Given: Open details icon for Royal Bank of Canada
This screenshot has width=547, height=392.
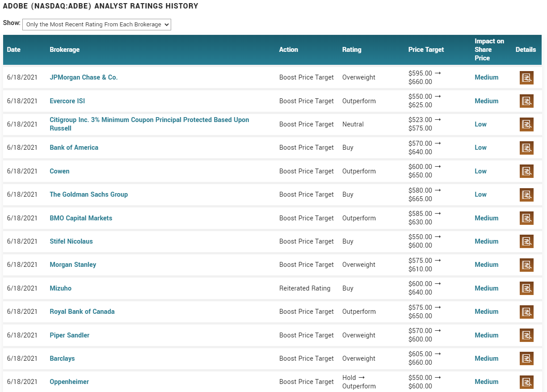Looking at the screenshot, I should tap(526, 312).
